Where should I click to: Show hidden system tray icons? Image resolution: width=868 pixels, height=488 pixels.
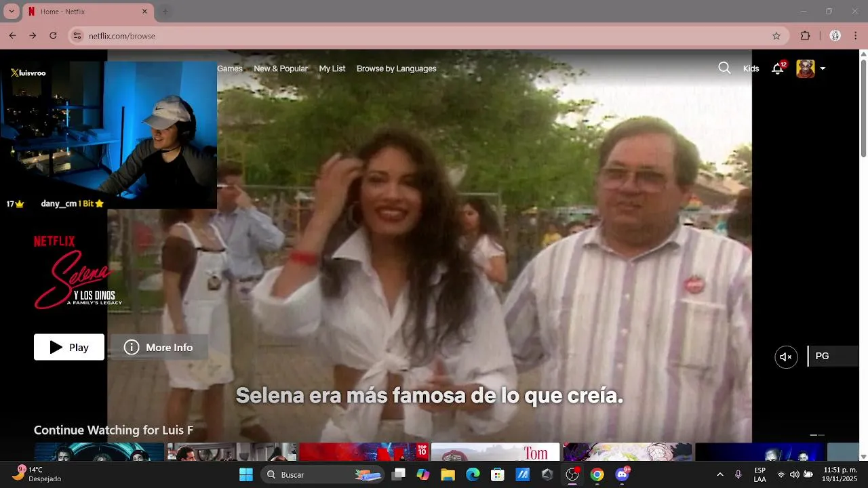pyautogui.click(x=719, y=474)
